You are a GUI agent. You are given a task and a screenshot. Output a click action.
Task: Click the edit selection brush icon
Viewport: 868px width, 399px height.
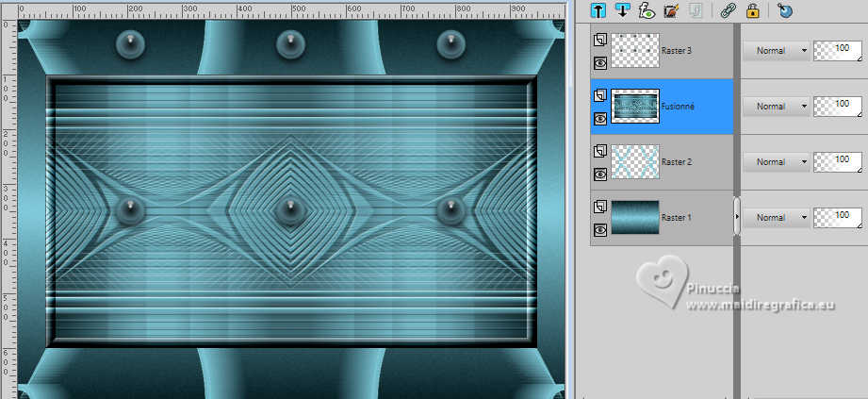[671, 10]
